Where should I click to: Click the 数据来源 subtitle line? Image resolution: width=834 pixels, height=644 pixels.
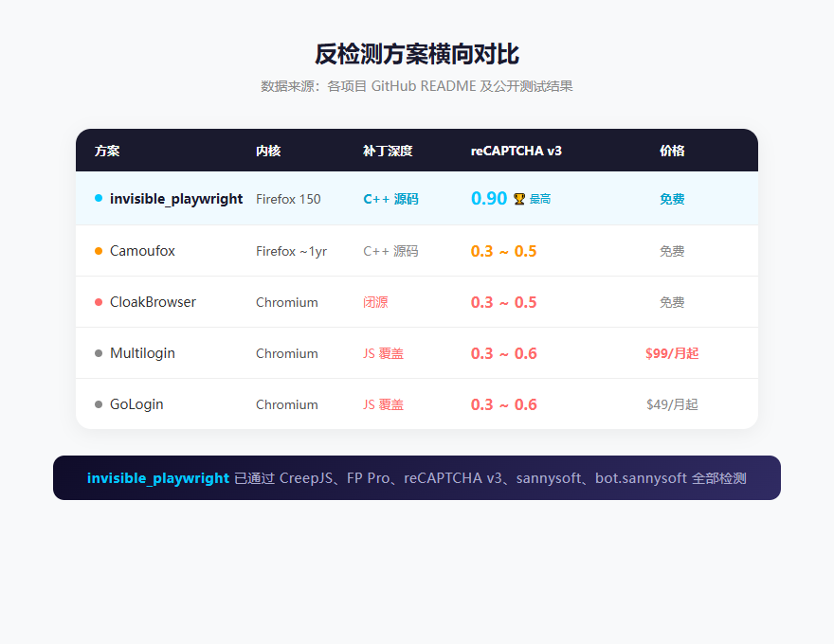pyautogui.click(x=416, y=86)
